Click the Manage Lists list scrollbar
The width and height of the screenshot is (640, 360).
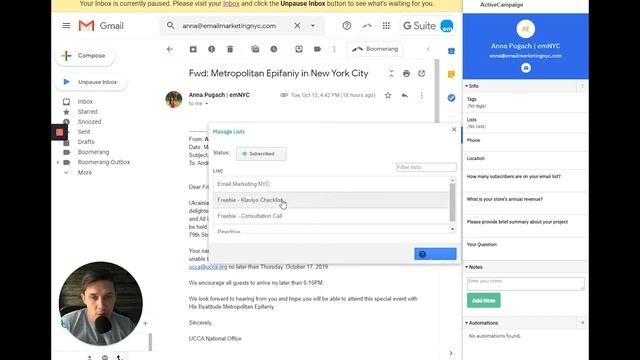tap(452, 202)
